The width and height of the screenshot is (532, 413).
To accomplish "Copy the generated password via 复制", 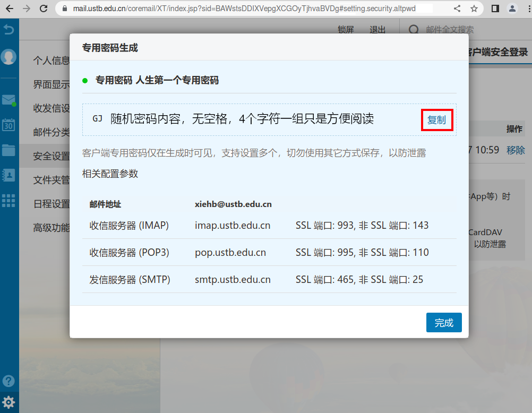I will 436,120.
